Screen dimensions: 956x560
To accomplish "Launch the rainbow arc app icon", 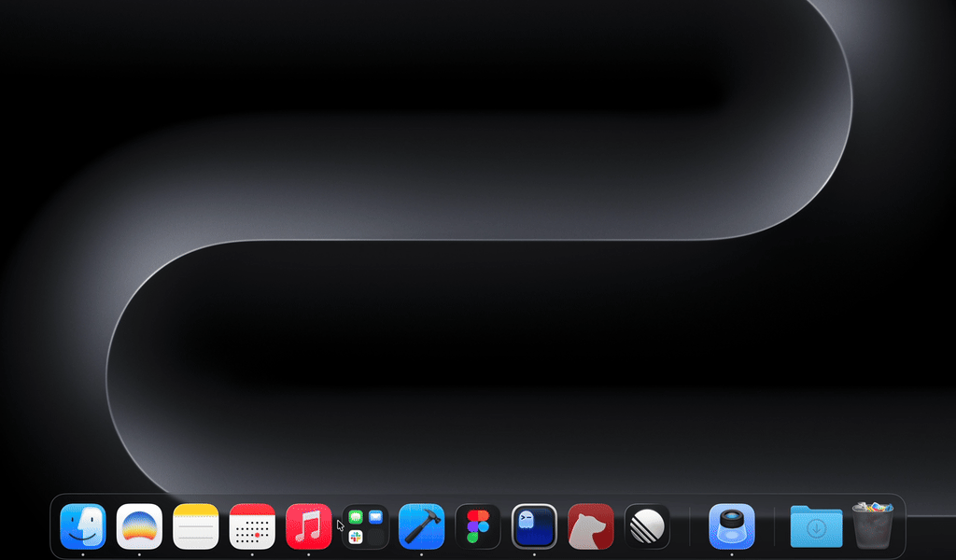I will click(139, 526).
